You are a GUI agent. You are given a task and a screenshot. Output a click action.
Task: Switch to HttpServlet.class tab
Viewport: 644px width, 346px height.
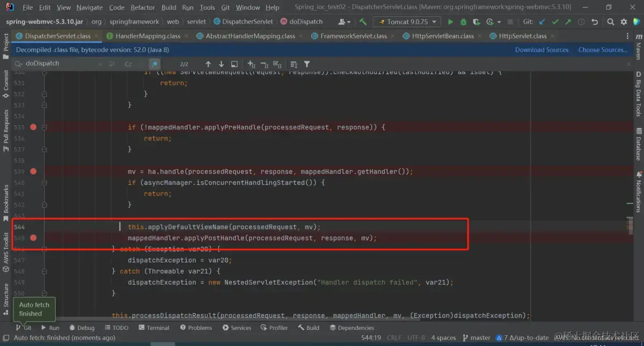(x=523, y=36)
